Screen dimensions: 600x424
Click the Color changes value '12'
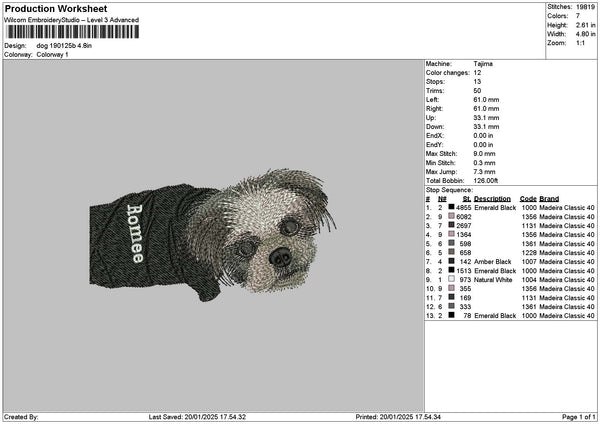click(477, 73)
